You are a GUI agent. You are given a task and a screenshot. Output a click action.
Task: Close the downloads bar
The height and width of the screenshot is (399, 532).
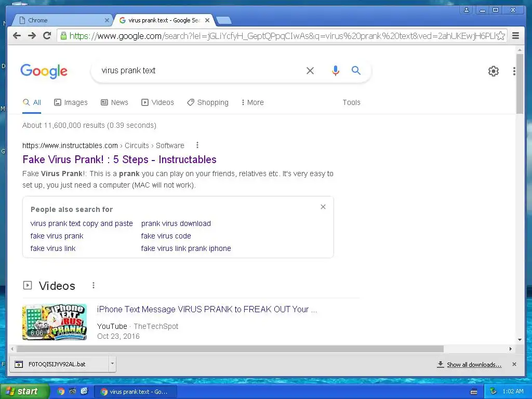pos(514,364)
